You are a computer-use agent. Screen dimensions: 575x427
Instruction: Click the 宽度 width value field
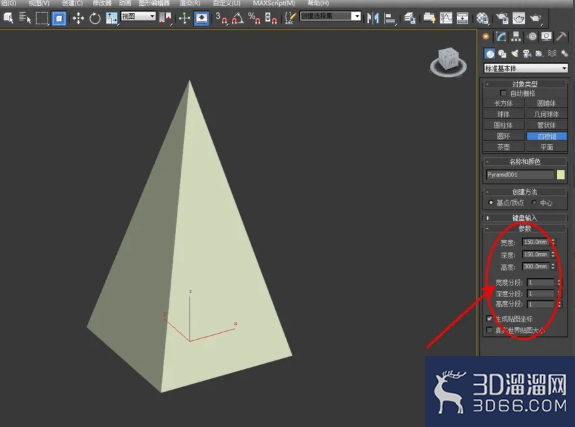point(536,242)
